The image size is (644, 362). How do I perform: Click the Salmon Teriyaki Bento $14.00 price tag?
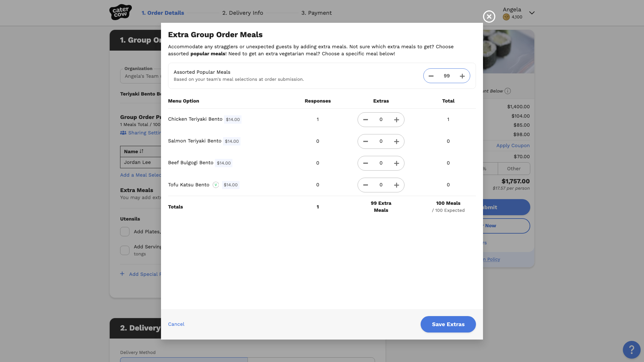[232, 141]
